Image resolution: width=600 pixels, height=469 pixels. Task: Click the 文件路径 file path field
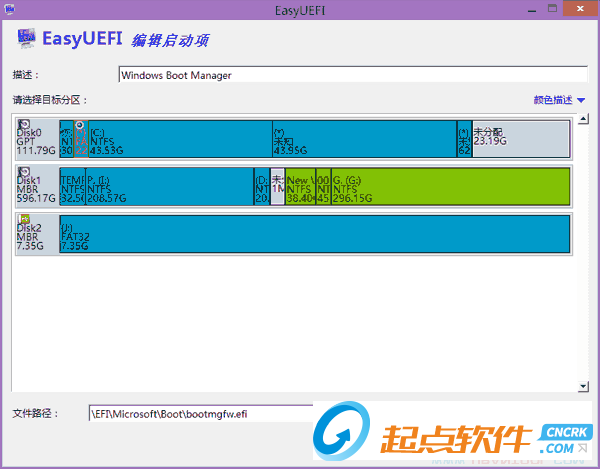tap(201, 414)
